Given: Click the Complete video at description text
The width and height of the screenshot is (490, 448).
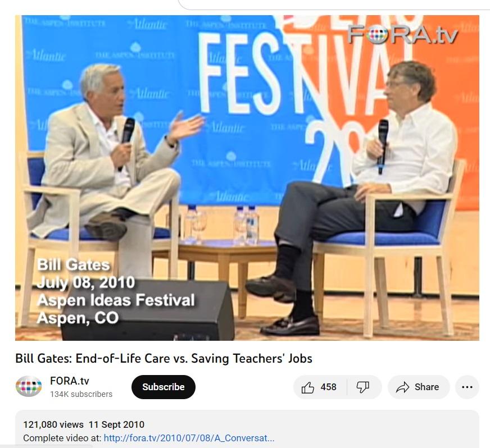Looking at the screenshot, I should point(62,438).
